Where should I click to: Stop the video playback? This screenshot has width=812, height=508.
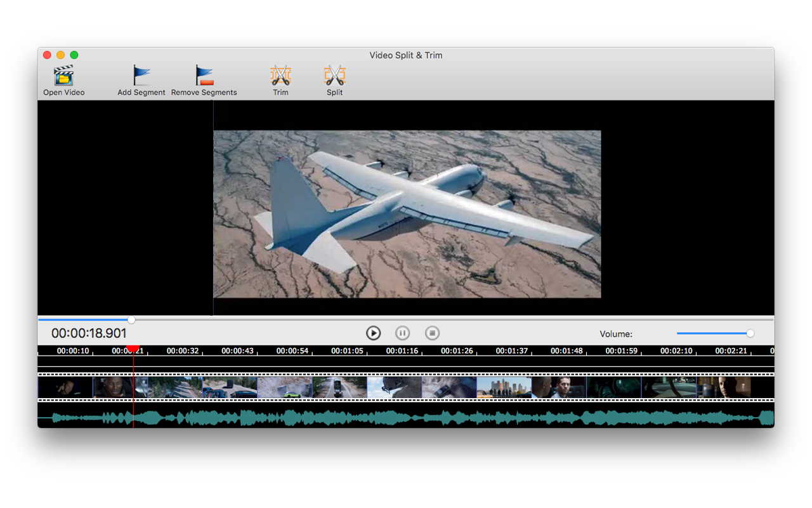tap(432, 333)
